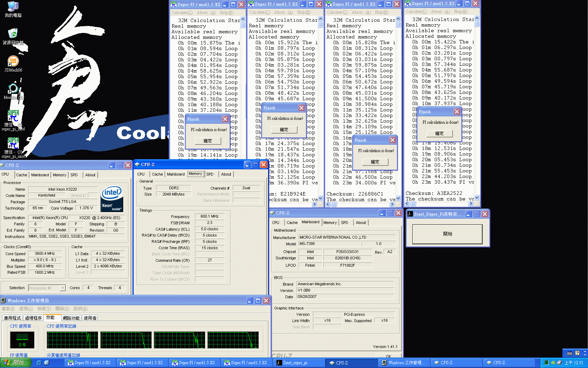This screenshot has width=588, height=368.
Task: Select Memory tab in the Xeon CPU-Z window
Action: (x=59, y=175)
